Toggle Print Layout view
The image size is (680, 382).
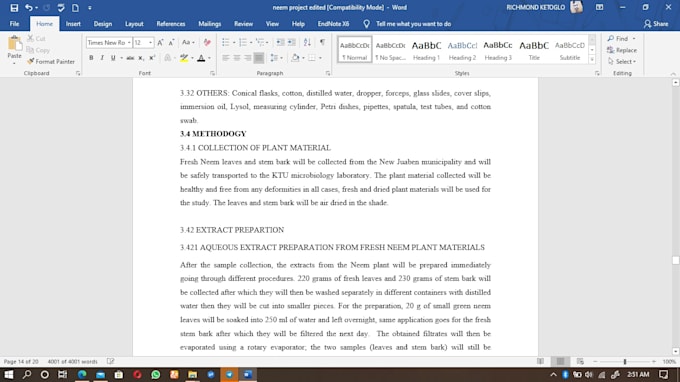pos(560,361)
